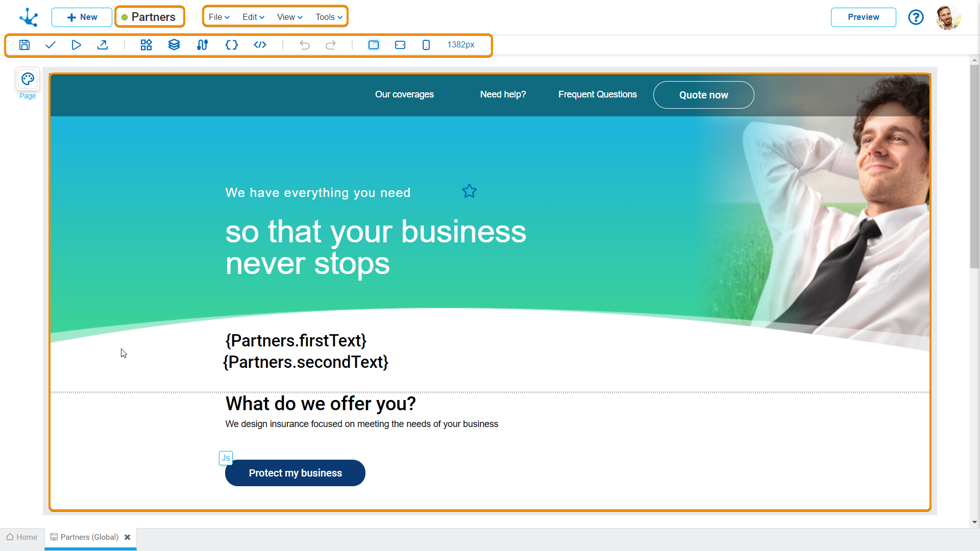The width and height of the screenshot is (980, 551).
Task: Click the Export page icon
Action: pyautogui.click(x=103, y=45)
